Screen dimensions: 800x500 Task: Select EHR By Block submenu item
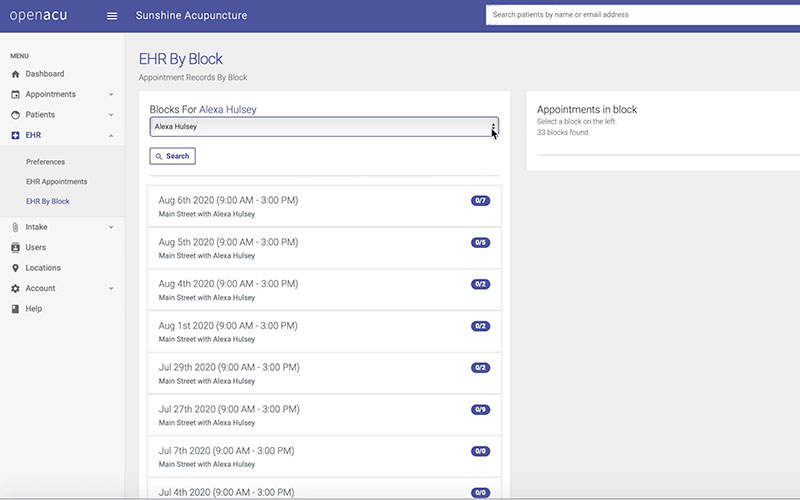click(x=48, y=202)
